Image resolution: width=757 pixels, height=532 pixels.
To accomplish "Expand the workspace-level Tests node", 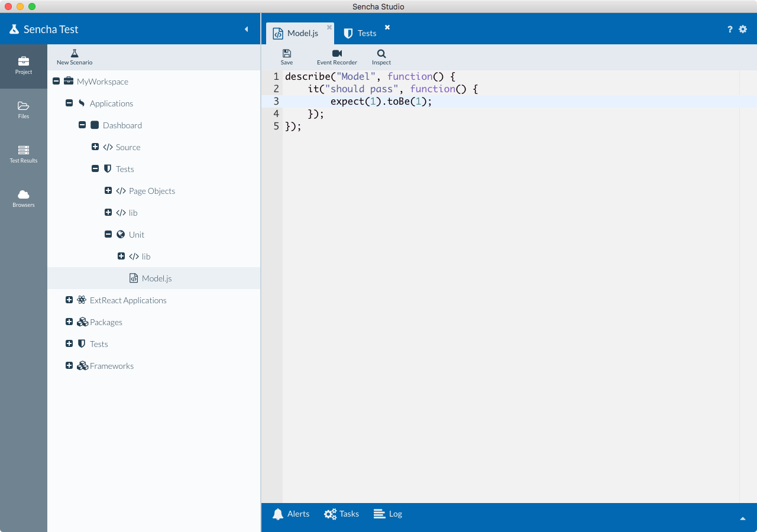I will click(69, 344).
